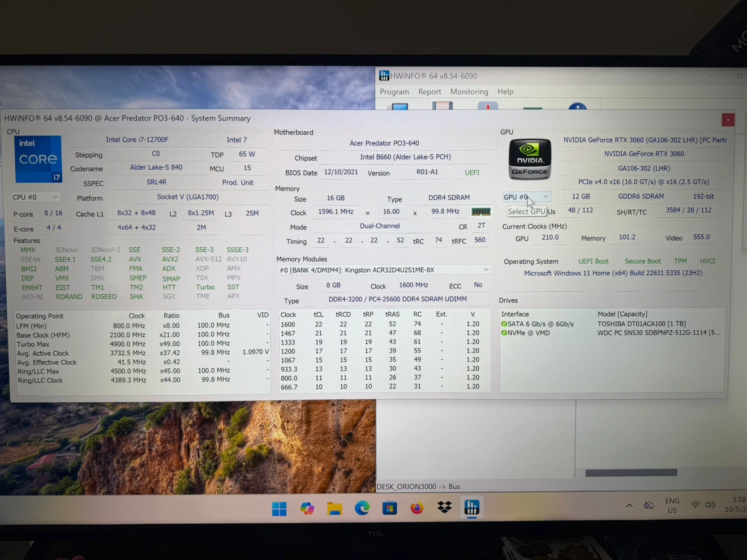The width and height of the screenshot is (747, 560).
Task: Click 'Intel B660 (Alder Lake-S PCH)' chipset
Action: click(x=405, y=157)
